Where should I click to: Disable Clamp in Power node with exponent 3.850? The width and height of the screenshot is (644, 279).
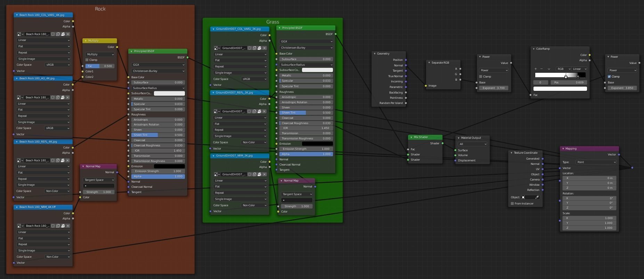609,77
